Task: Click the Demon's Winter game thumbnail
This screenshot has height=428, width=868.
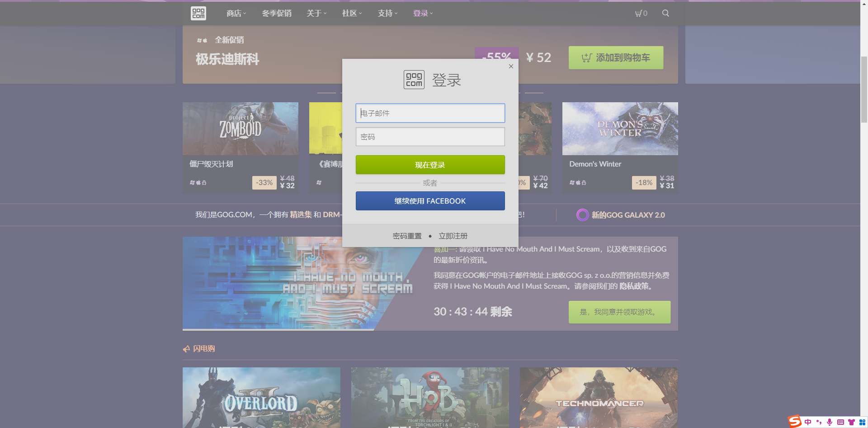Action: point(619,128)
